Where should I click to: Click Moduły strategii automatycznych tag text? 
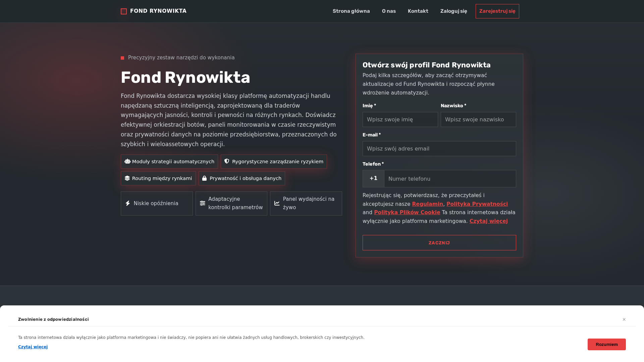173,162
